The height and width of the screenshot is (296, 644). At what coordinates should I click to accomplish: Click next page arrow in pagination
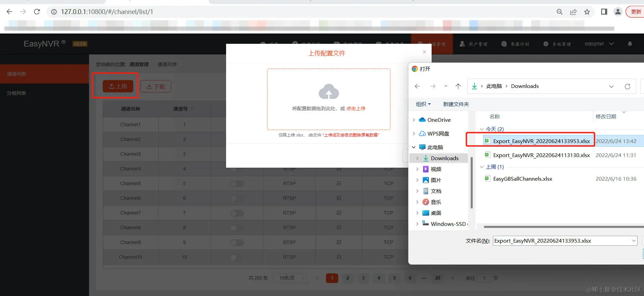pos(453,278)
